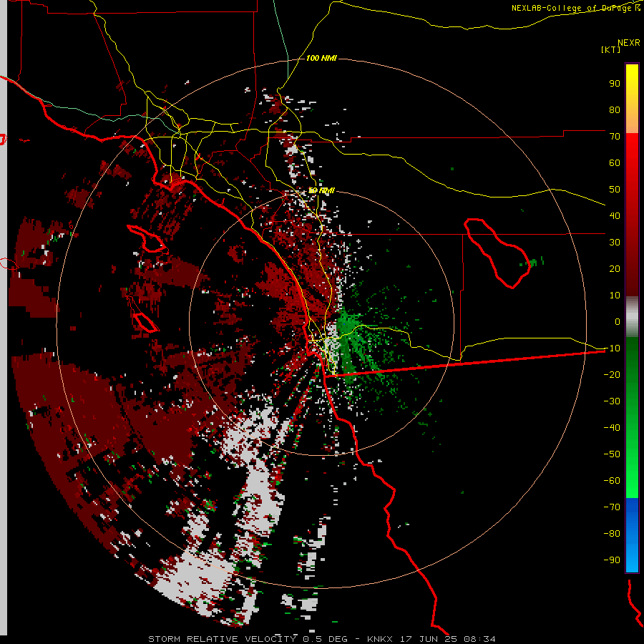Click the blue bottom segment of color bar
The height and width of the screenshot is (644, 644).
click(x=632, y=535)
